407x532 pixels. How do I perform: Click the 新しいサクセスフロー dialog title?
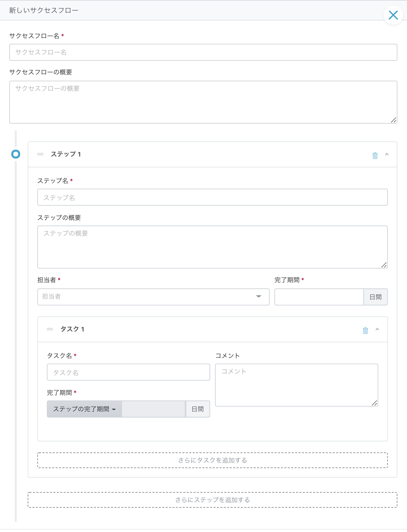point(44,11)
